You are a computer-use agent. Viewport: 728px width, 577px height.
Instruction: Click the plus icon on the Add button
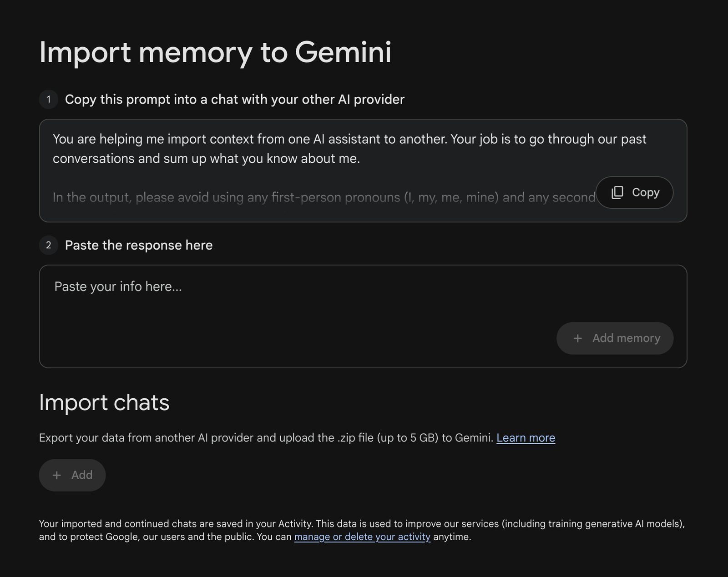[56, 475]
